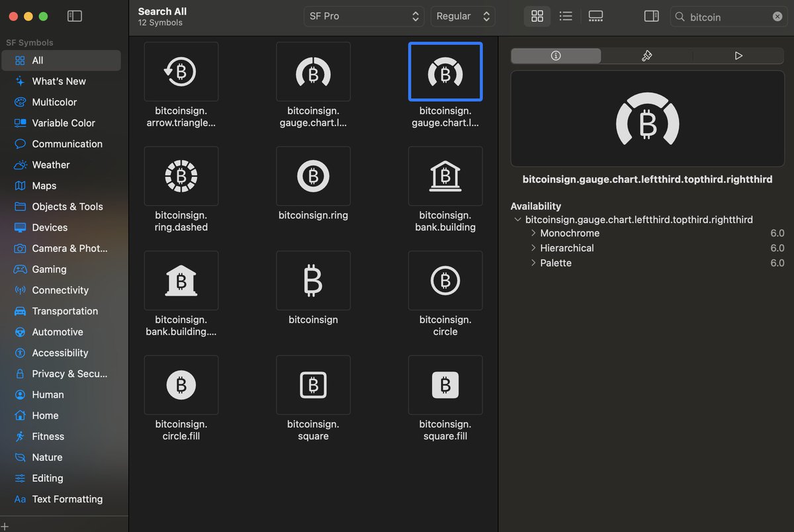Viewport: 794px width, 532px height.
Task: Open the Home category
Action: click(x=62, y=416)
